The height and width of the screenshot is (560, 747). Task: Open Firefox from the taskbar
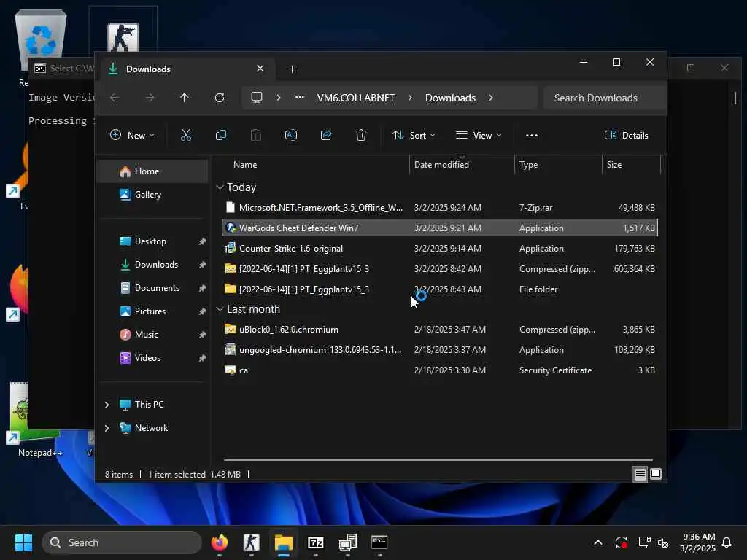click(x=220, y=542)
